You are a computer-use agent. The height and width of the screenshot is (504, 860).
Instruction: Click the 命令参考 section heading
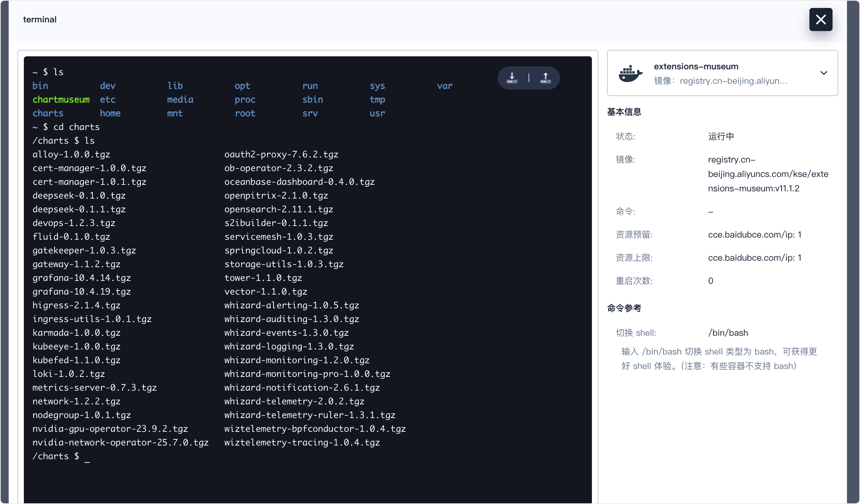(624, 308)
